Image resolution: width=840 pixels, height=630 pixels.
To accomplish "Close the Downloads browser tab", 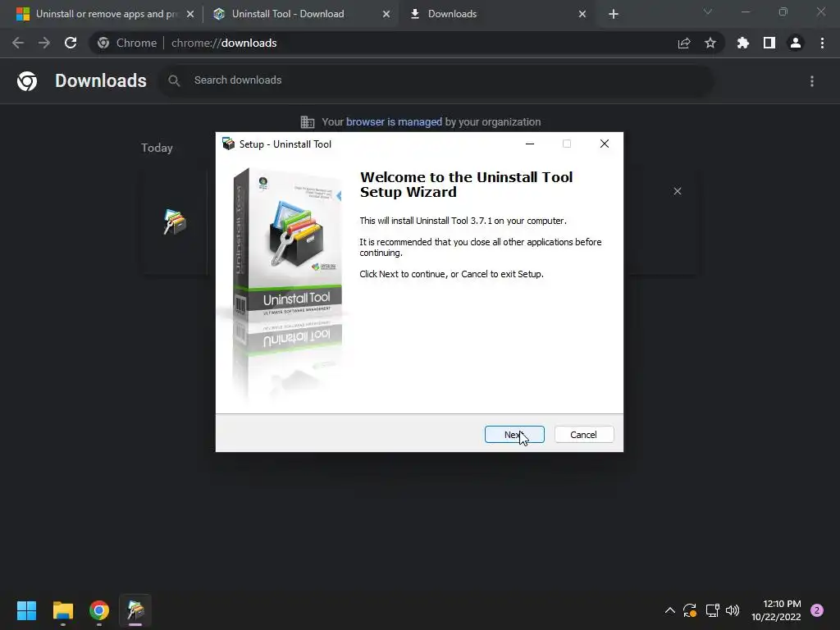I will [x=582, y=14].
